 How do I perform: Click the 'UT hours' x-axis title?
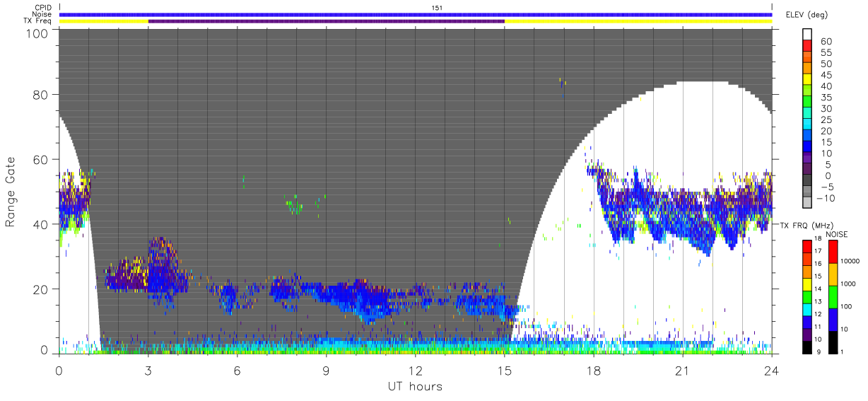click(x=414, y=386)
